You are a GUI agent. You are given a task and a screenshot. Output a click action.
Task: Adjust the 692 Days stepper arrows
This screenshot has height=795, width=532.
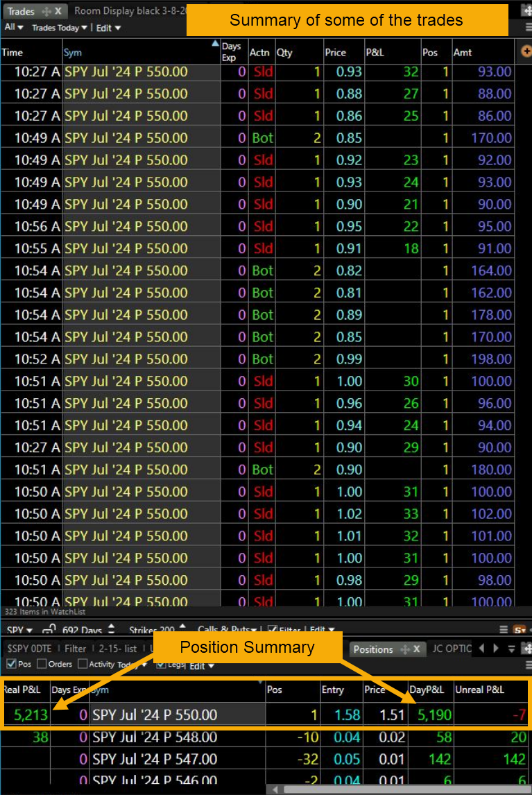click(111, 629)
